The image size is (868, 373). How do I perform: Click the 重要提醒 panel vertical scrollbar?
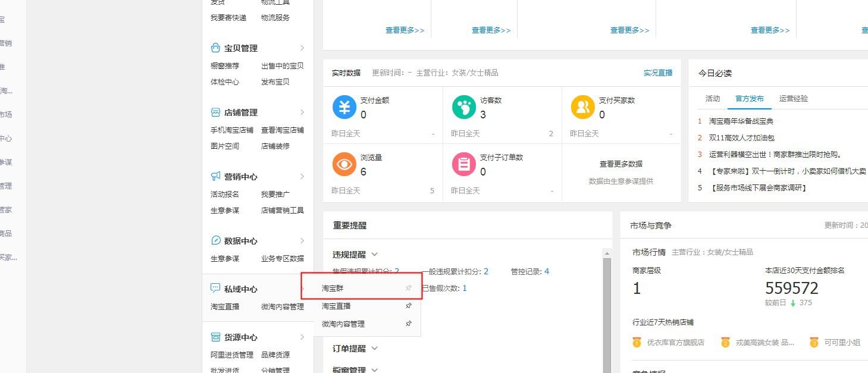click(x=607, y=309)
